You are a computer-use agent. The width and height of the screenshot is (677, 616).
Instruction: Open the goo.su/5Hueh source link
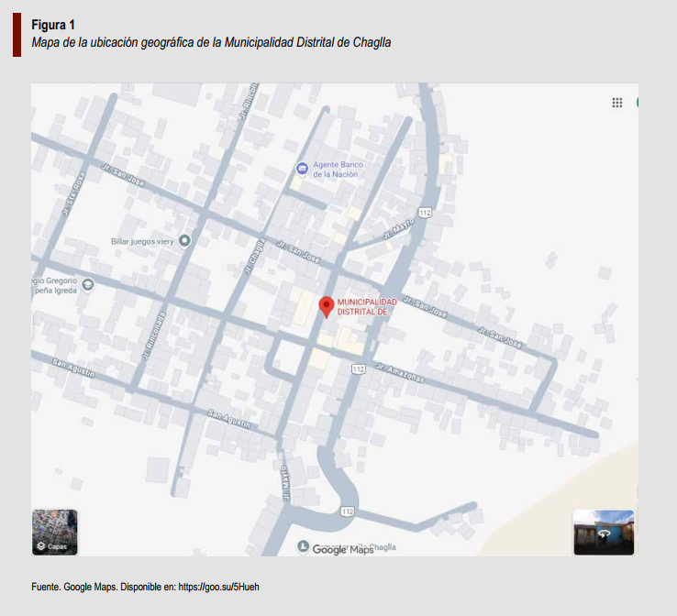219,587
